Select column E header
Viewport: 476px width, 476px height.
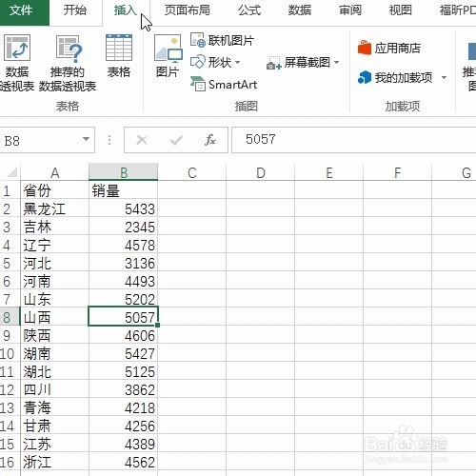click(x=329, y=172)
